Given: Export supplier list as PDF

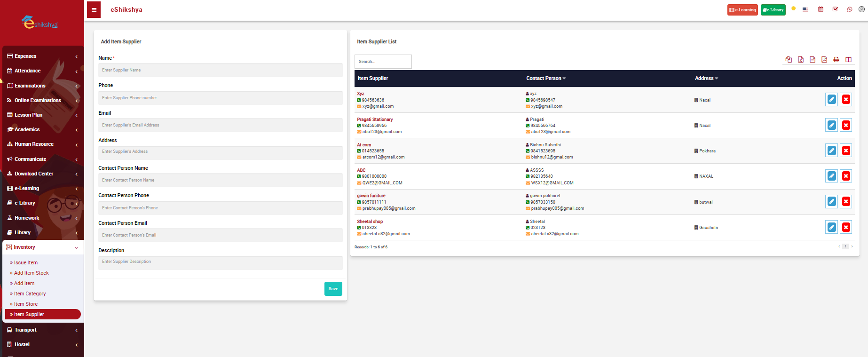Looking at the screenshot, I should 824,60.
